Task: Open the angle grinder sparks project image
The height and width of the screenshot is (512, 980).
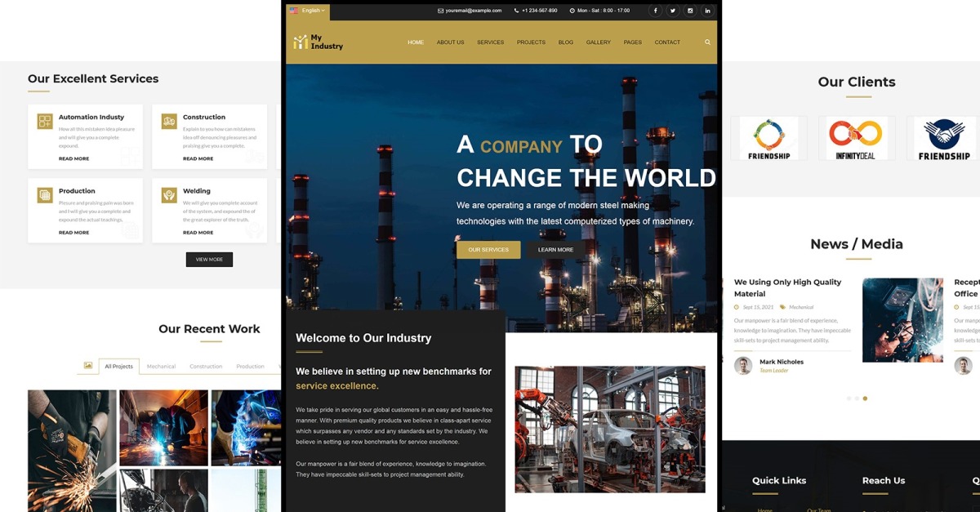Action: tap(72, 451)
